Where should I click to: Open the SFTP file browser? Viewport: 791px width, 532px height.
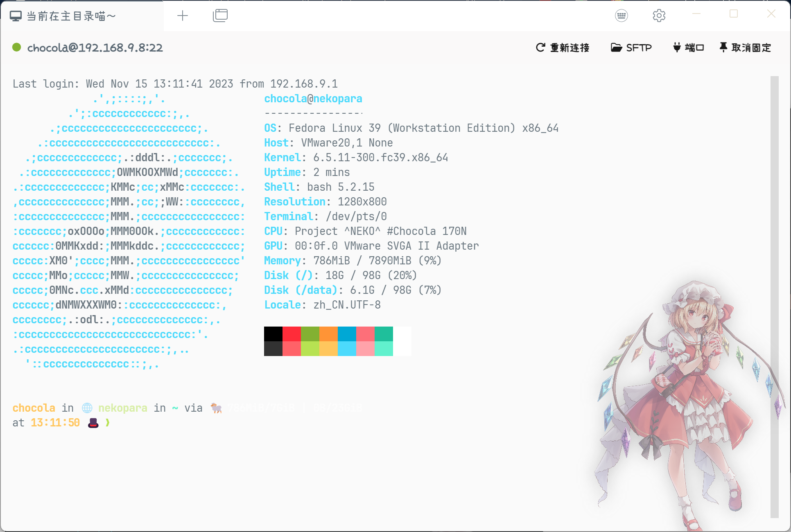coord(631,47)
